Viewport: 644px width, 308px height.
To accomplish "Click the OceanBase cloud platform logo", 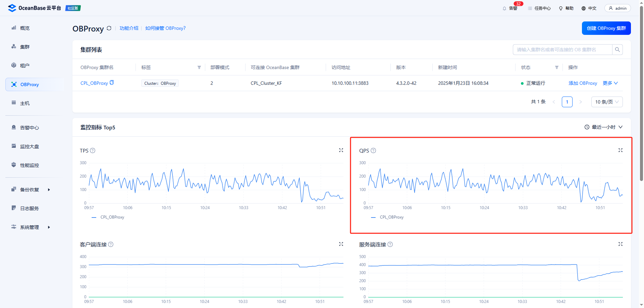I will pos(34,8).
